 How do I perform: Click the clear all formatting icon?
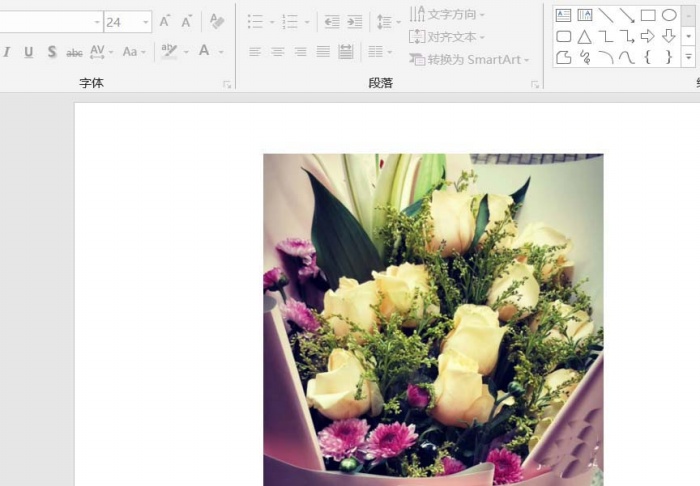tap(217, 21)
